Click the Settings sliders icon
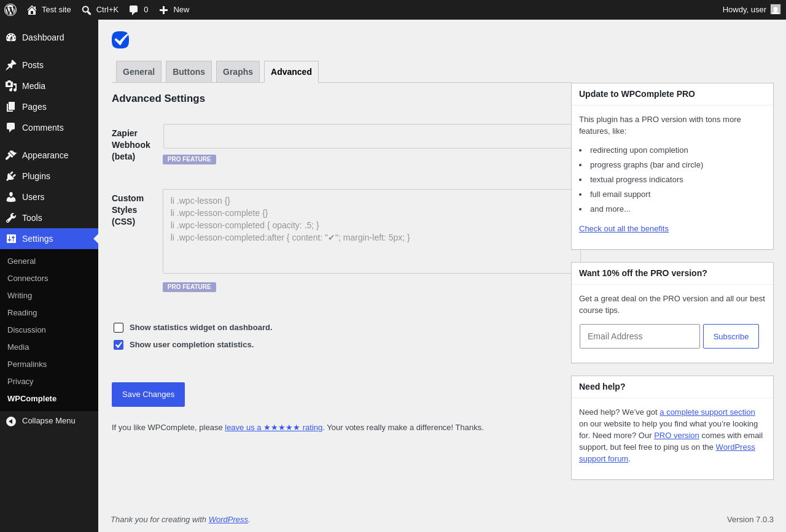The width and height of the screenshot is (786, 532). click(11, 239)
